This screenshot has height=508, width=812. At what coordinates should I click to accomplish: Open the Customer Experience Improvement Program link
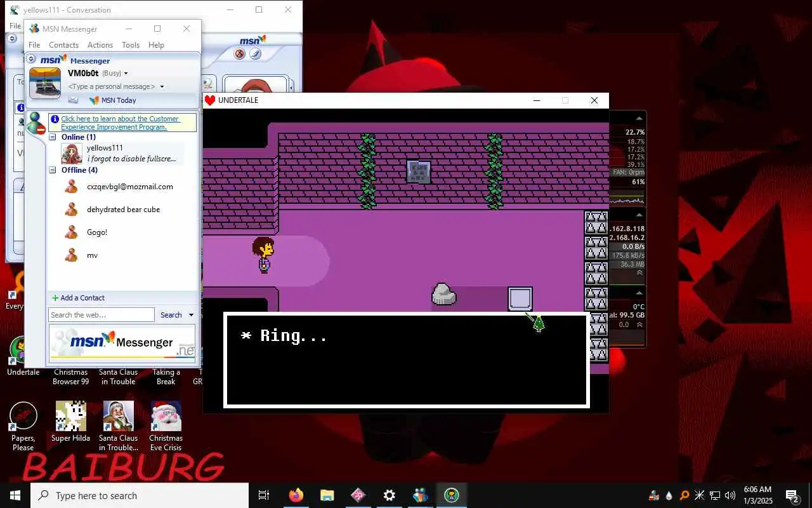tap(121, 123)
